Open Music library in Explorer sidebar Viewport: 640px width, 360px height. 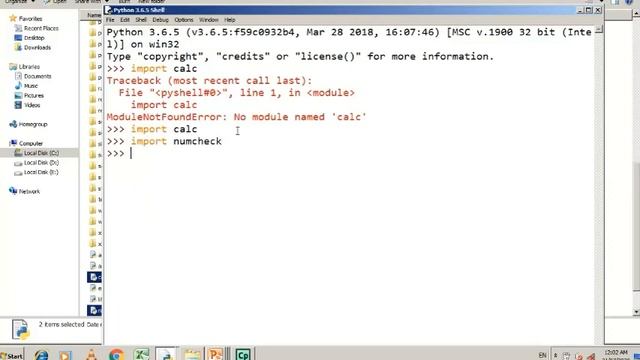point(31,86)
